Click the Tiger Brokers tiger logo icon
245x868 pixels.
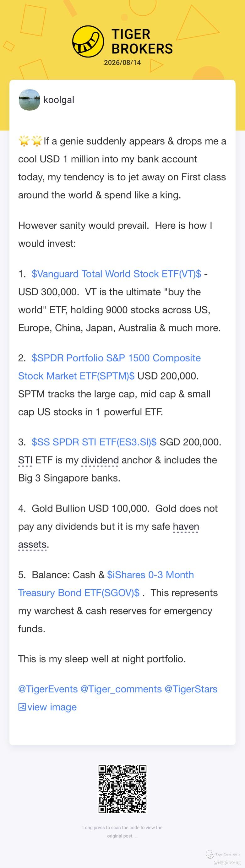click(x=88, y=41)
